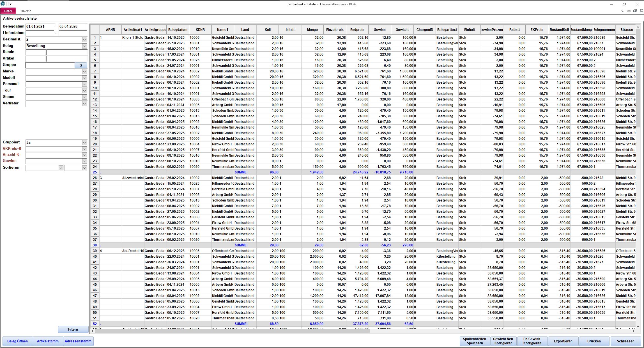
Task: Click the Filtern button
Action: [73, 329]
